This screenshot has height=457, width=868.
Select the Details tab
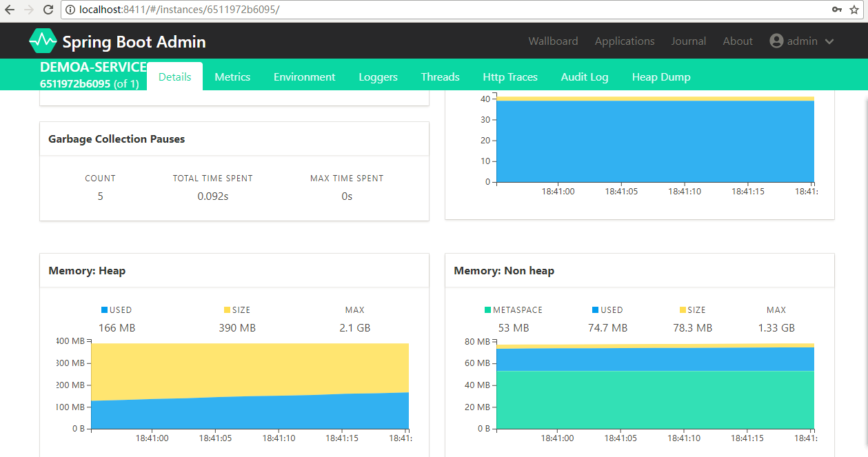175,77
